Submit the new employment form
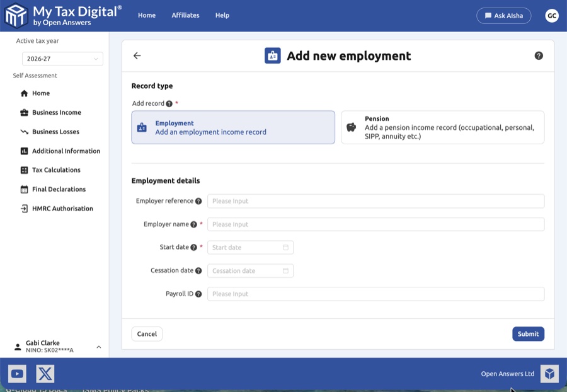The width and height of the screenshot is (567, 392). pyautogui.click(x=528, y=333)
